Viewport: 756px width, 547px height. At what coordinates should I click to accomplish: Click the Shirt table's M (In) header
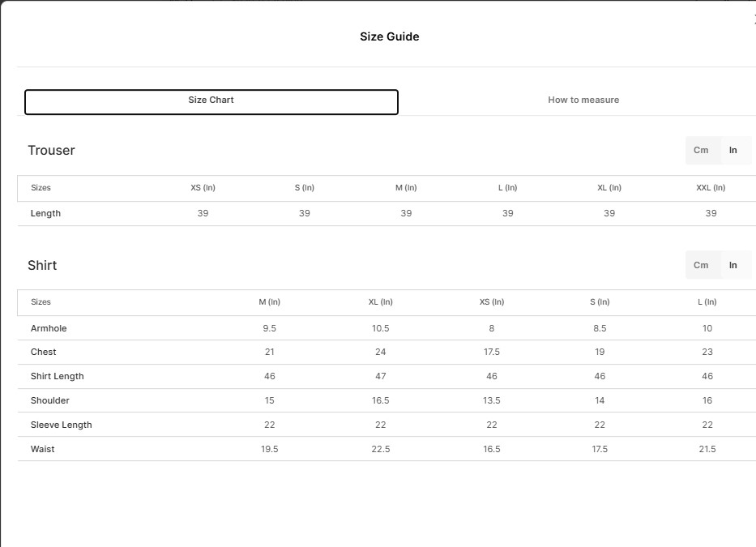pyautogui.click(x=269, y=302)
